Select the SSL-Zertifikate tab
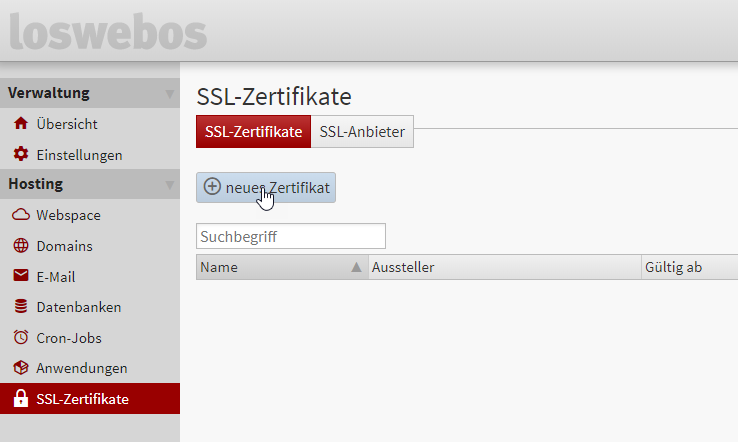Image resolution: width=738 pixels, height=442 pixels. click(x=253, y=132)
